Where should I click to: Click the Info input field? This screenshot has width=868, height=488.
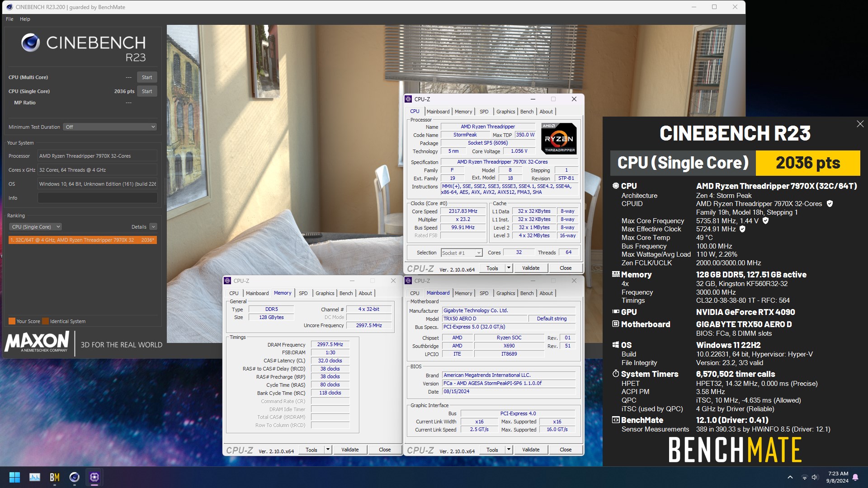[97, 198]
